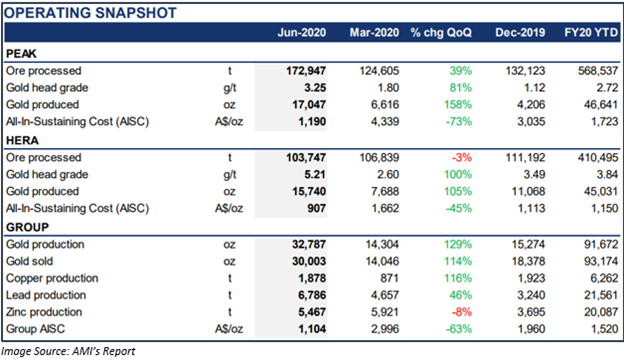
Task: Click the PEAK section heading
Action: pyautogui.click(x=21, y=53)
